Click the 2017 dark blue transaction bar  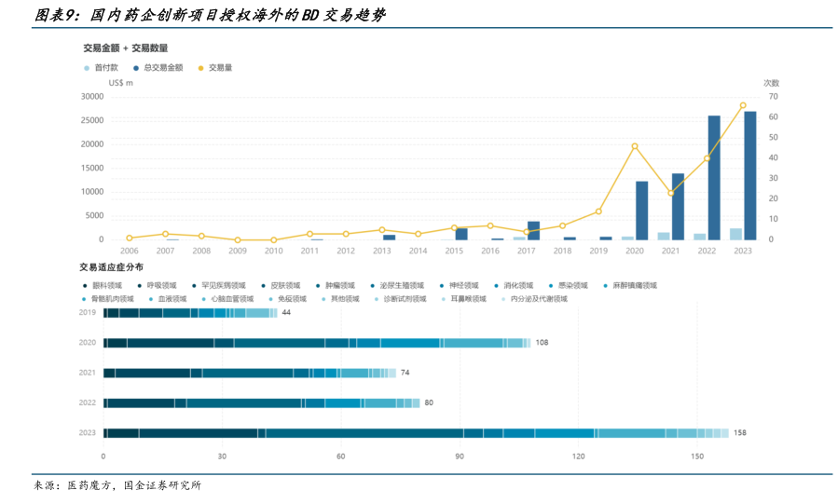pos(533,230)
